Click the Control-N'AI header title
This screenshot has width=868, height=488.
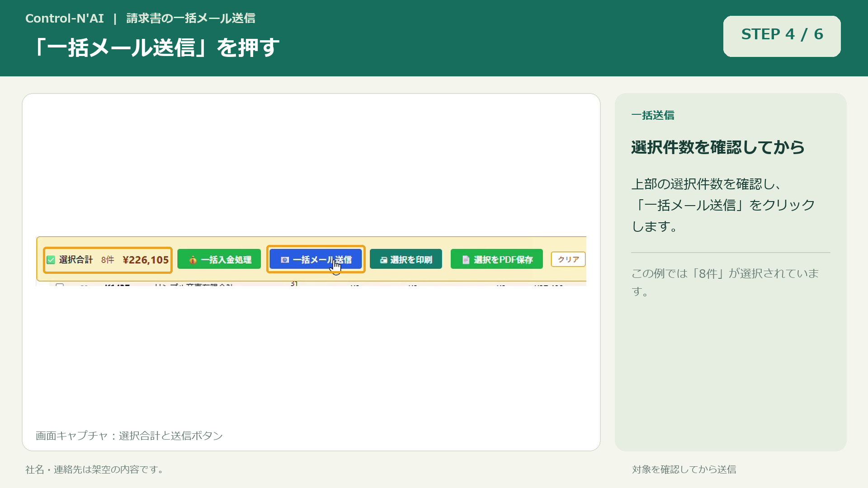click(65, 18)
